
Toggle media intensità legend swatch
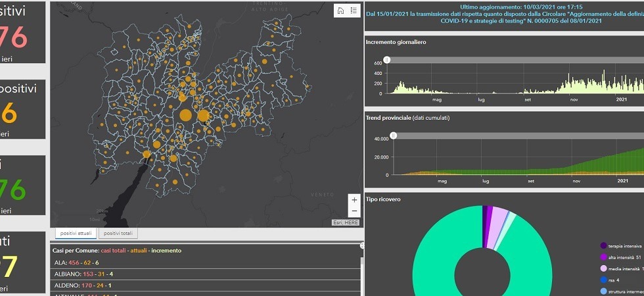[x=603, y=269]
